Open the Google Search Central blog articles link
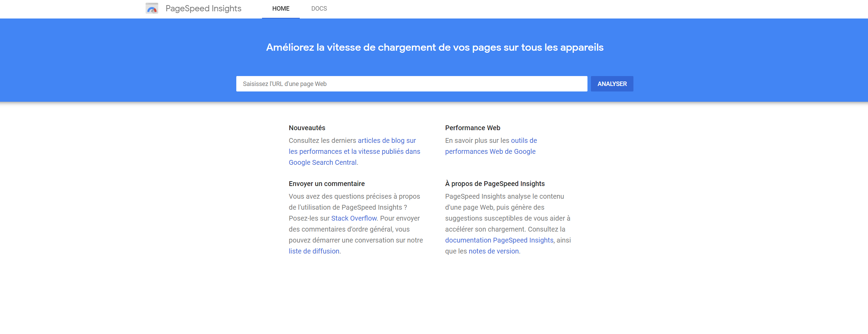Viewport: 868px width, 334px height. coord(354,151)
